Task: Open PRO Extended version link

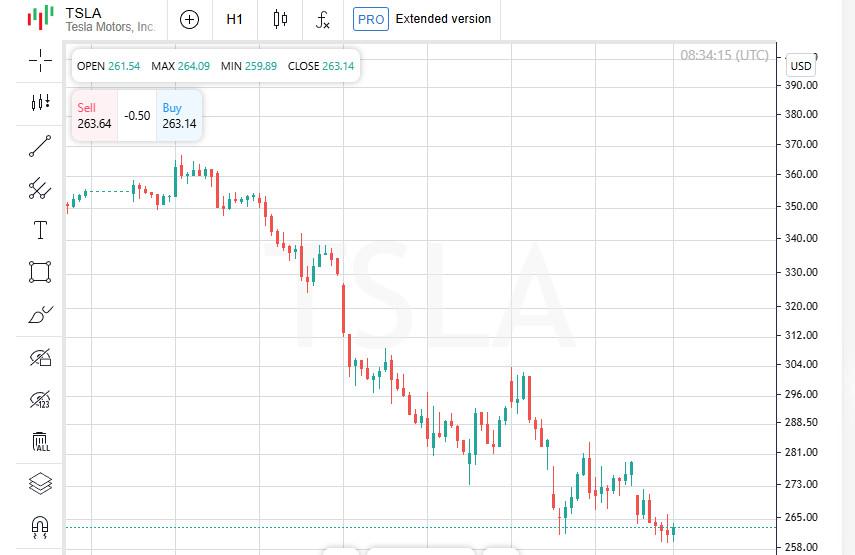Action: pos(422,19)
